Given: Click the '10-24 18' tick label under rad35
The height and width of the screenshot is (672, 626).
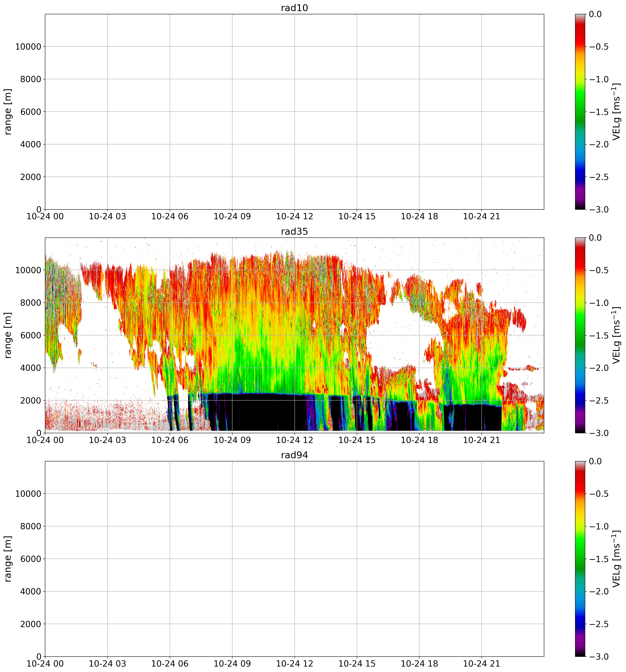Looking at the screenshot, I should (419, 440).
